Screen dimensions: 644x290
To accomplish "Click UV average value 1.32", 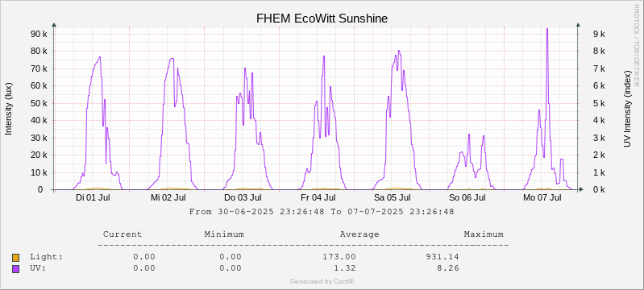I will 345,268.
